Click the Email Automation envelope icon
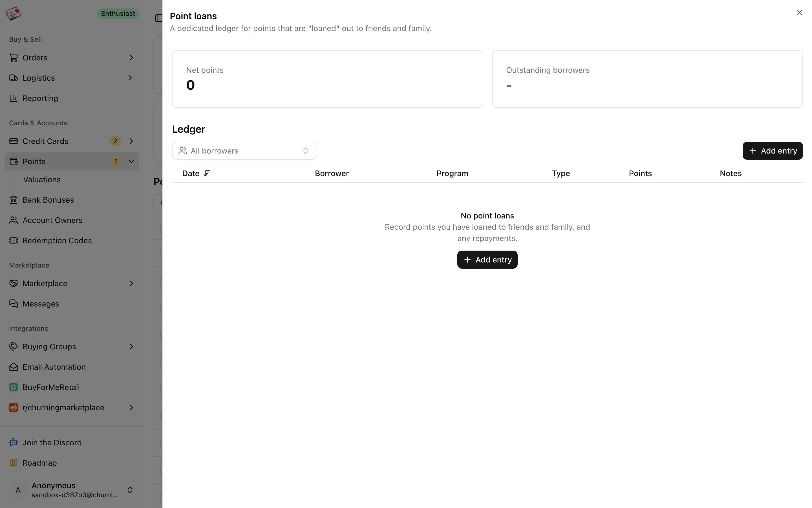Screen dimensions: 812x508 [x=14, y=367]
